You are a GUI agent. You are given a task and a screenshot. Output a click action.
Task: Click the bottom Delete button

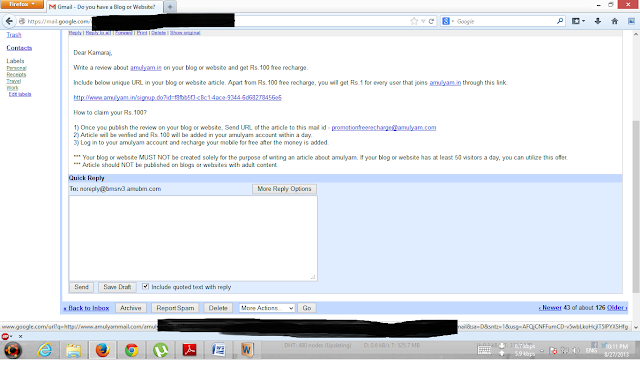pyautogui.click(x=218, y=308)
